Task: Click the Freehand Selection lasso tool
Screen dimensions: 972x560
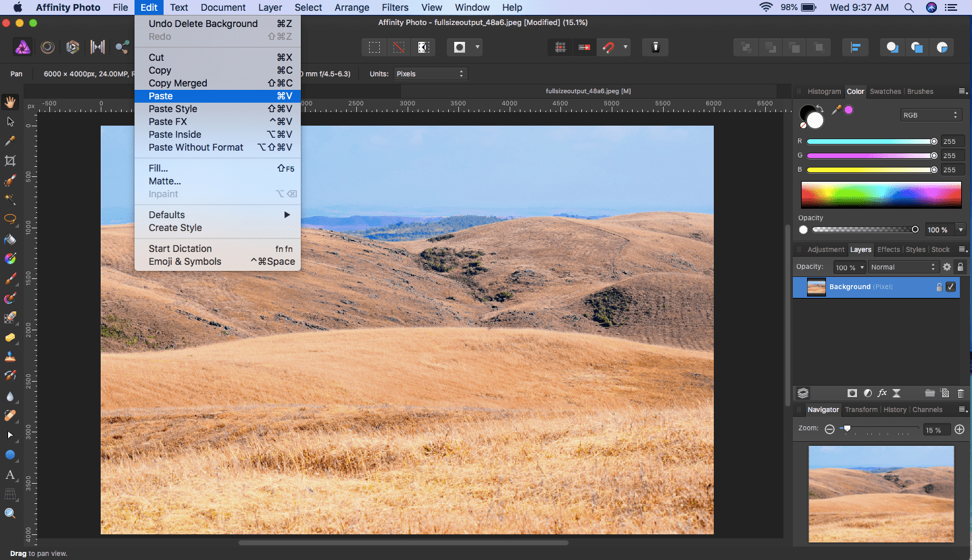Action: pos(10,219)
